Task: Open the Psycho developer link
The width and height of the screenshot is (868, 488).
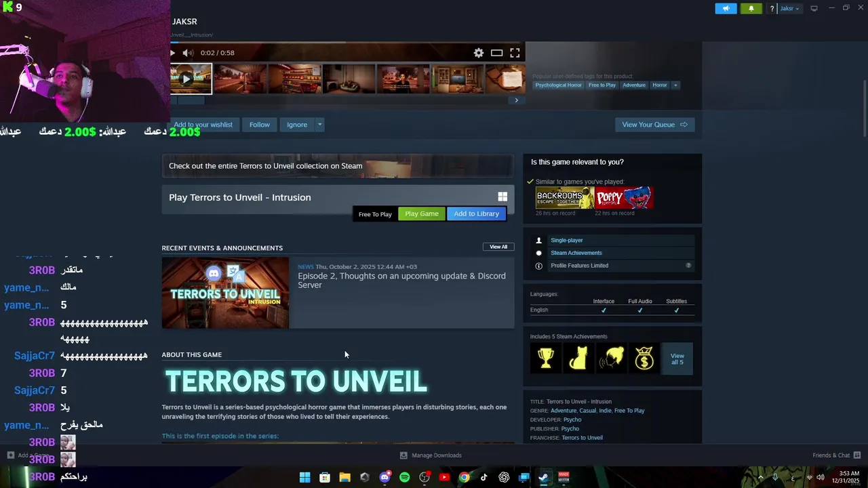Action: click(x=572, y=420)
